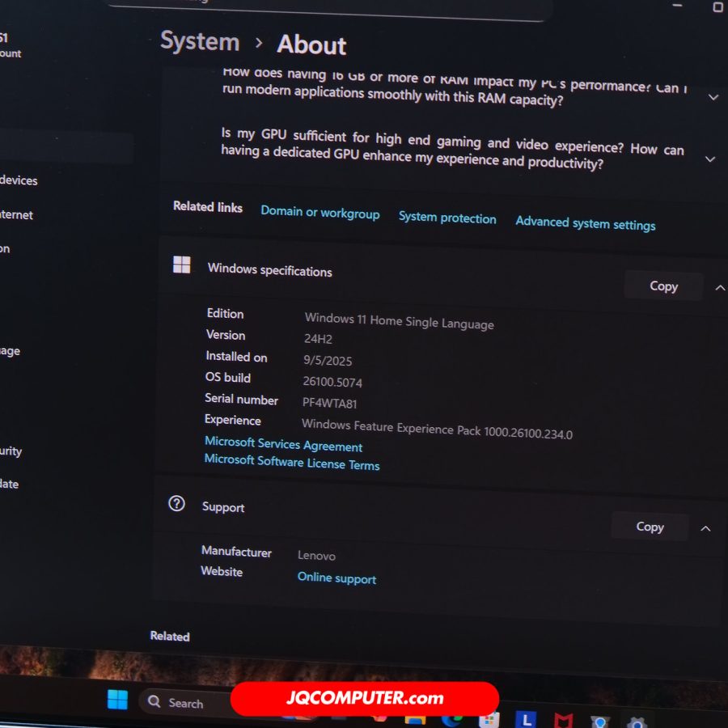Viewport: 728px width, 728px height.
Task: Click the 'Installed on' label
Action: click(236, 357)
